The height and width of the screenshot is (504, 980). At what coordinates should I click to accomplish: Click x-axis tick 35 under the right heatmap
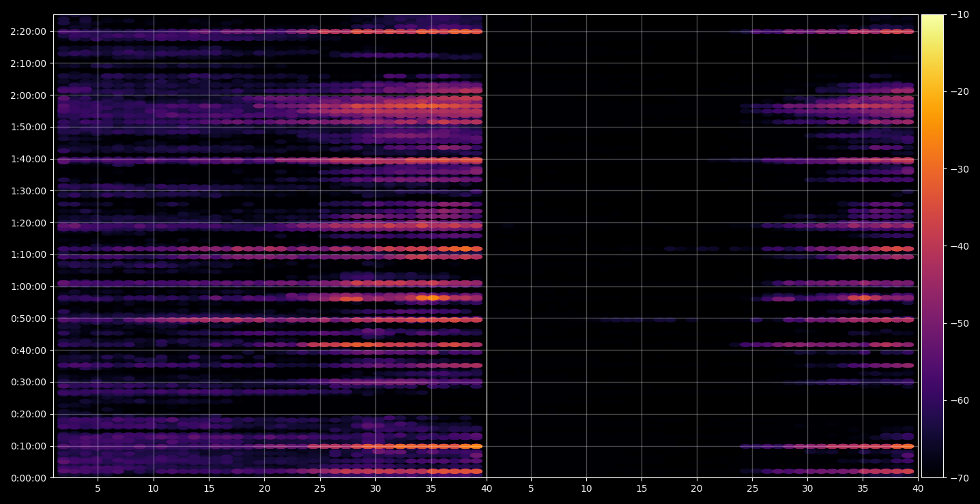pos(863,488)
